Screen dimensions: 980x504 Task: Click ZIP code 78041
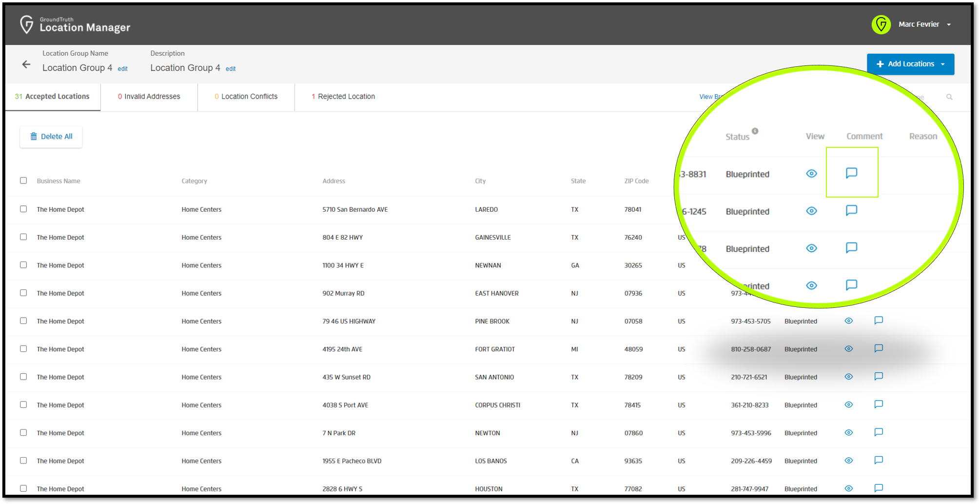tap(633, 209)
